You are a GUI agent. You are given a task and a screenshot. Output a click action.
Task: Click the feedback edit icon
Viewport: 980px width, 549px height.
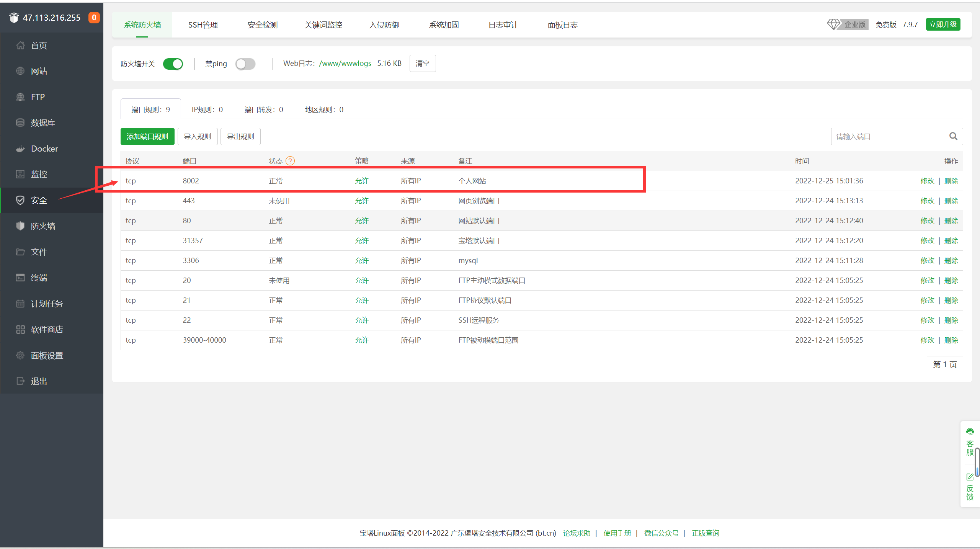(x=970, y=477)
